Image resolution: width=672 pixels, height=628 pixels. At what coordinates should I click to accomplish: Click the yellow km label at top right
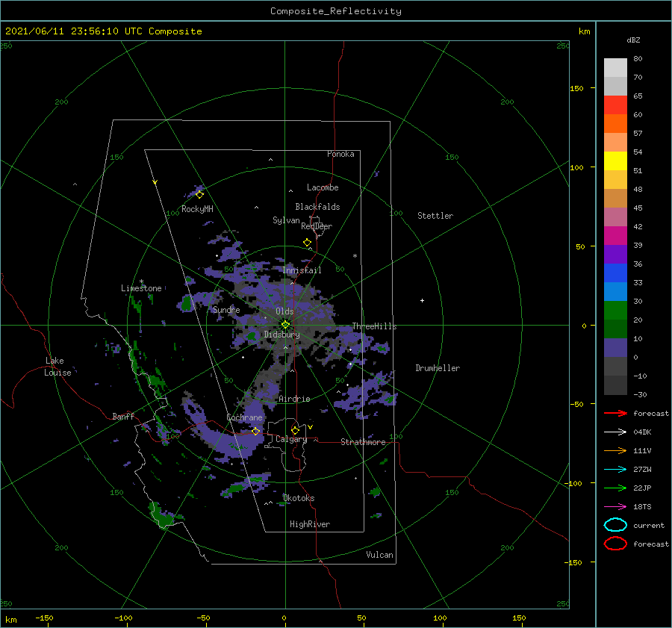[x=585, y=31]
